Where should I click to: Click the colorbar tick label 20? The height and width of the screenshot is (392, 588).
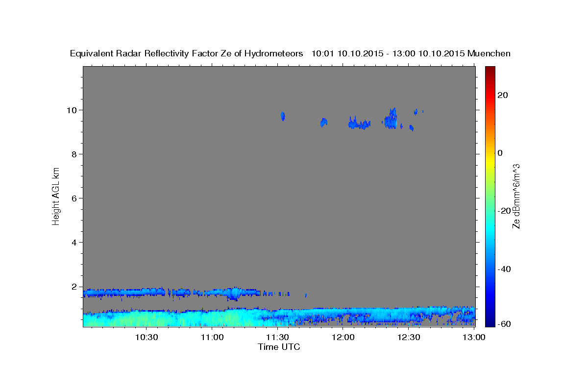point(503,95)
